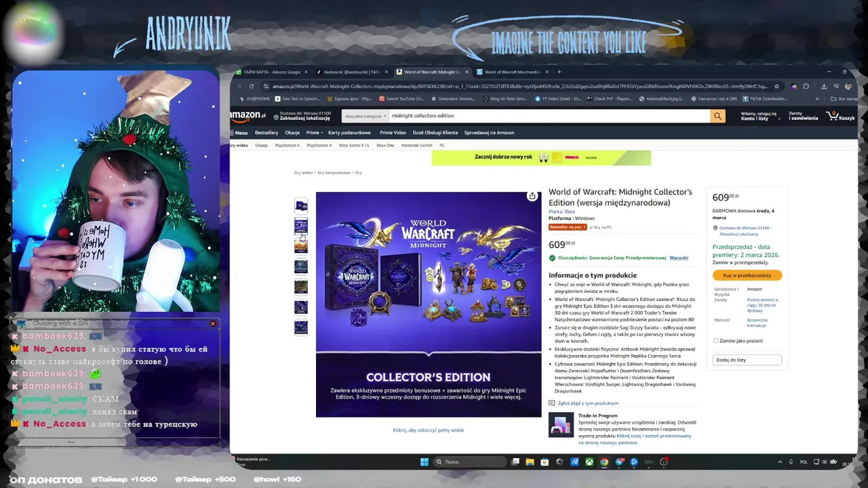
Task: Click the Zgłoś błąd z tym produktem icon link
Action: [551, 403]
